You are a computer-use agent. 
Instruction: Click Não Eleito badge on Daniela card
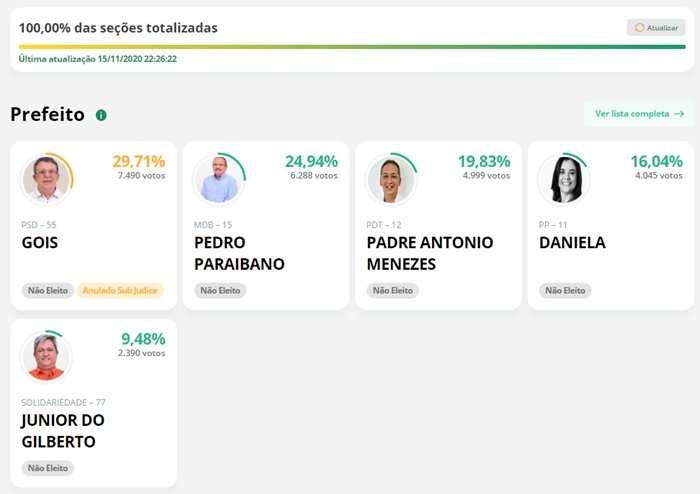coord(565,291)
